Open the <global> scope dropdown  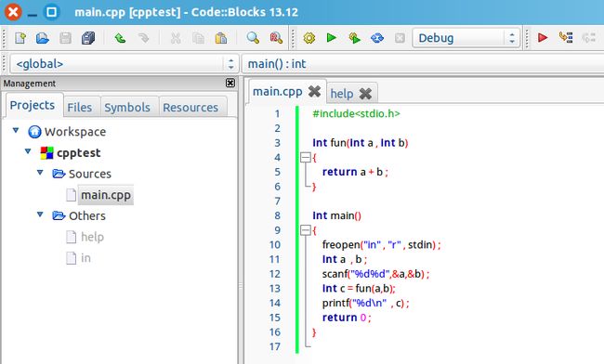click(x=124, y=63)
